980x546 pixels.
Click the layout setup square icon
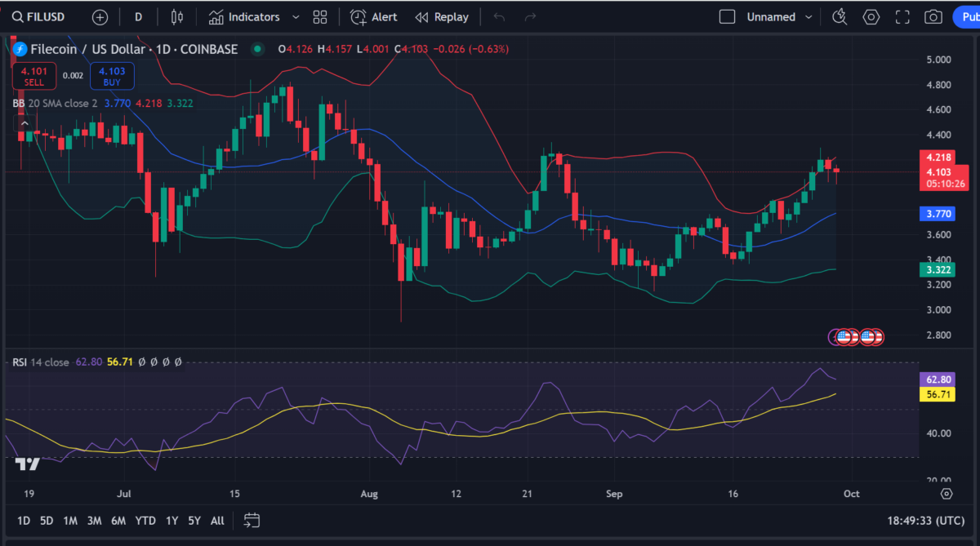[x=727, y=17]
